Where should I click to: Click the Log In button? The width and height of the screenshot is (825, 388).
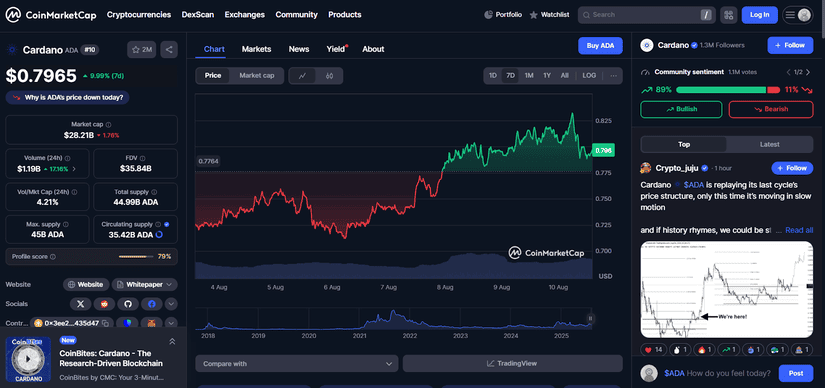(760, 15)
